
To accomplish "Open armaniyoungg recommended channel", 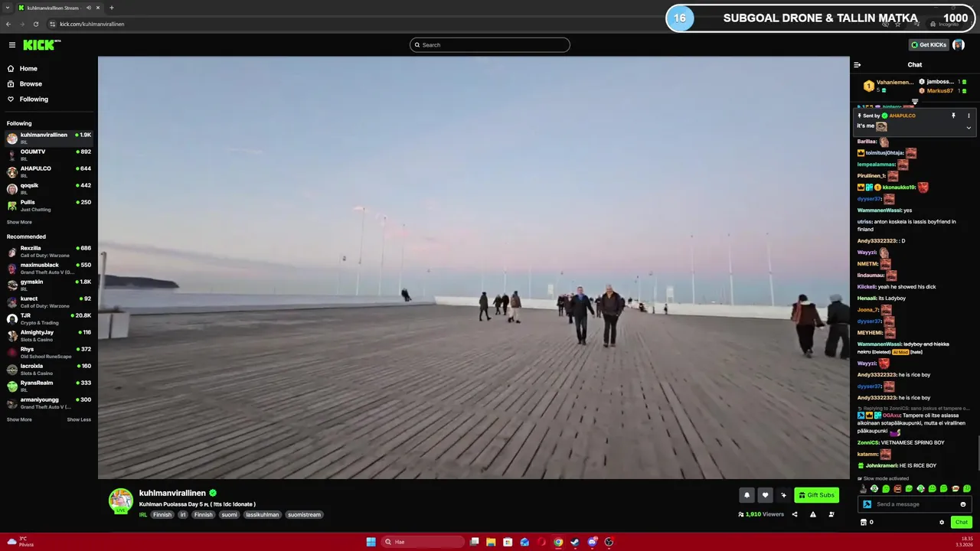I will (x=49, y=403).
